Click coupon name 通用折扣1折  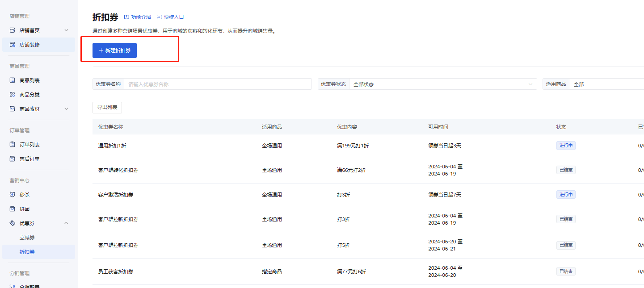[x=112, y=146]
